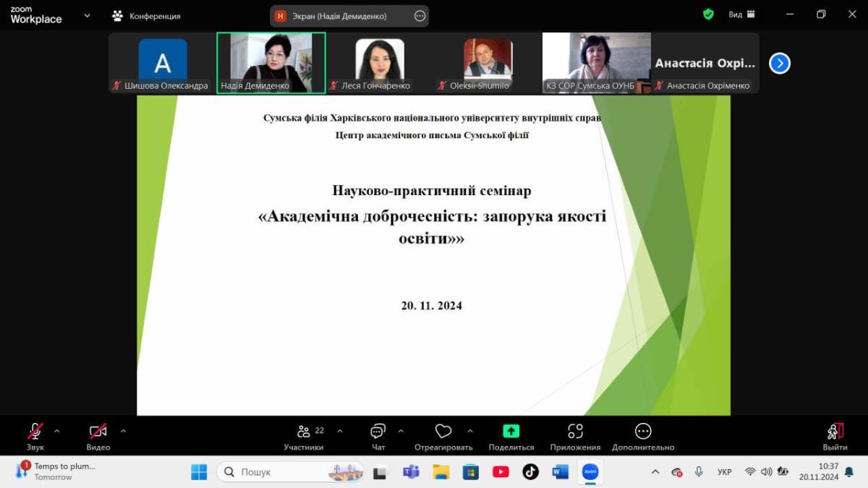Open the Участники participants panel
Viewport: 868px width, 488px height.
[304, 437]
